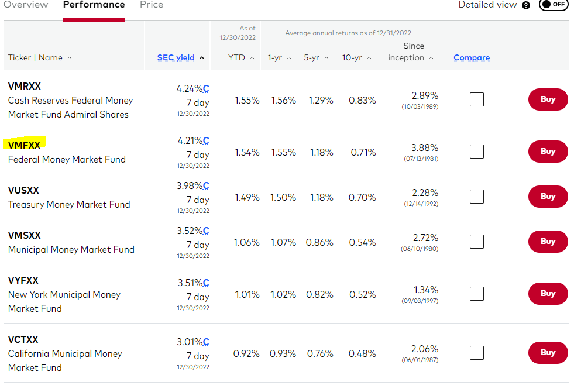Switch to the Overview tab
This screenshot has width=581, height=392.
click(x=26, y=5)
